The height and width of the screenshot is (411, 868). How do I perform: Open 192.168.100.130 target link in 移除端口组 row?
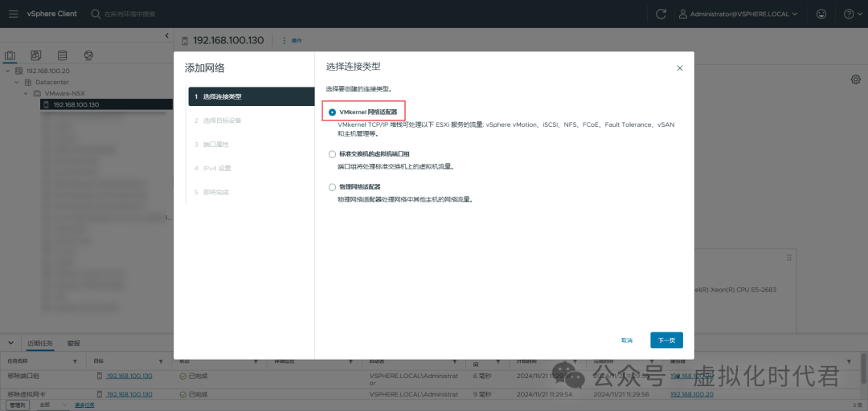[129, 376]
